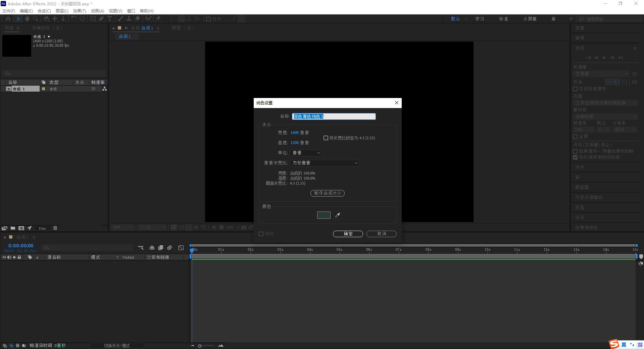Click the 合成 color label swatch in Project panel
The height and width of the screenshot is (349, 644).
click(x=43, y=89)
